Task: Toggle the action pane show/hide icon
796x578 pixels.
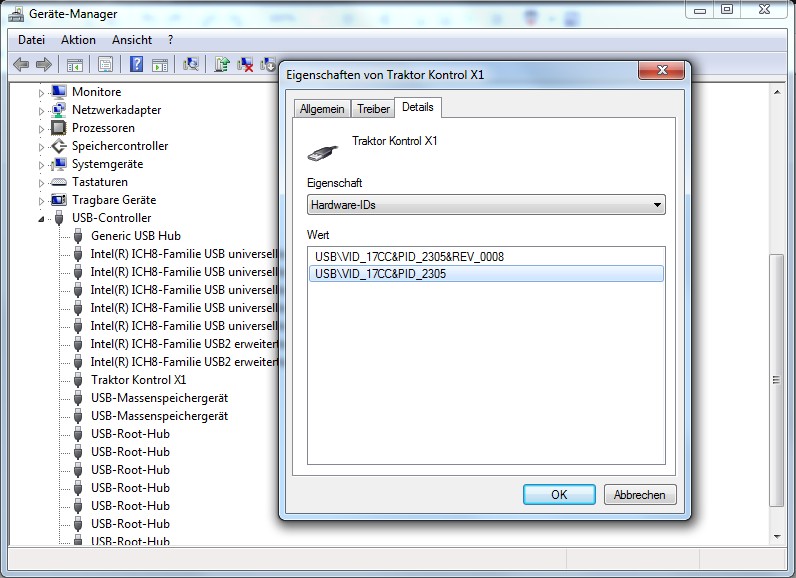Action: coord(160,64)
